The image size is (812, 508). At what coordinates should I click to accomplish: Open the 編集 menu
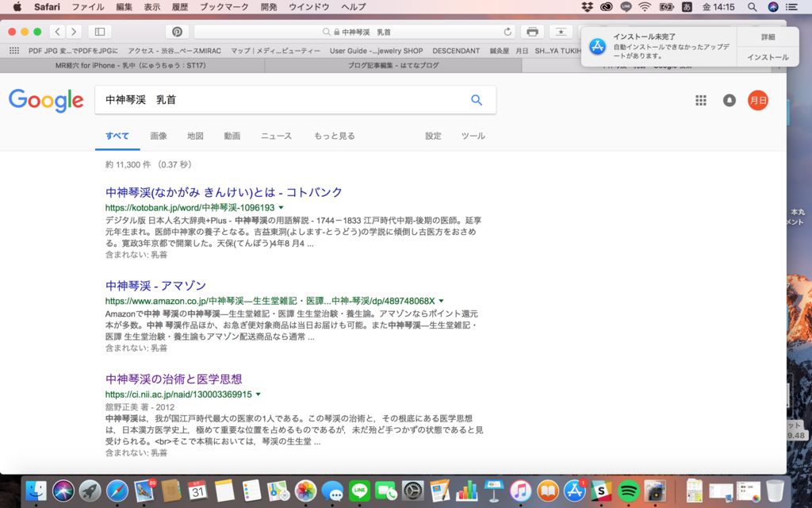(124, 6)
